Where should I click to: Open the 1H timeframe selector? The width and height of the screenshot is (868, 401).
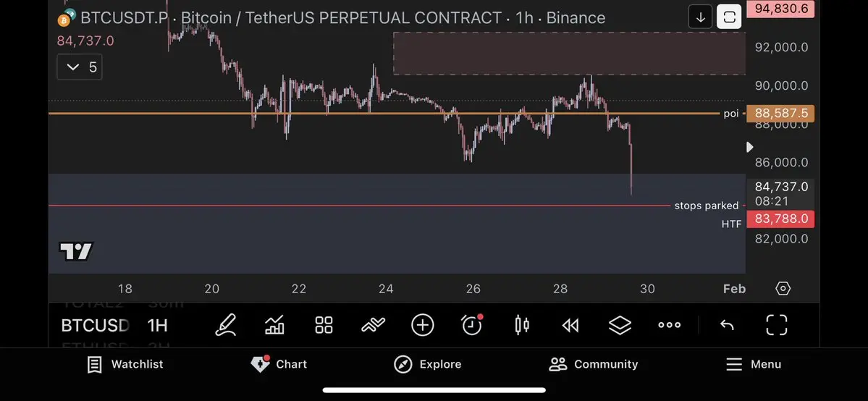[157, 325]
